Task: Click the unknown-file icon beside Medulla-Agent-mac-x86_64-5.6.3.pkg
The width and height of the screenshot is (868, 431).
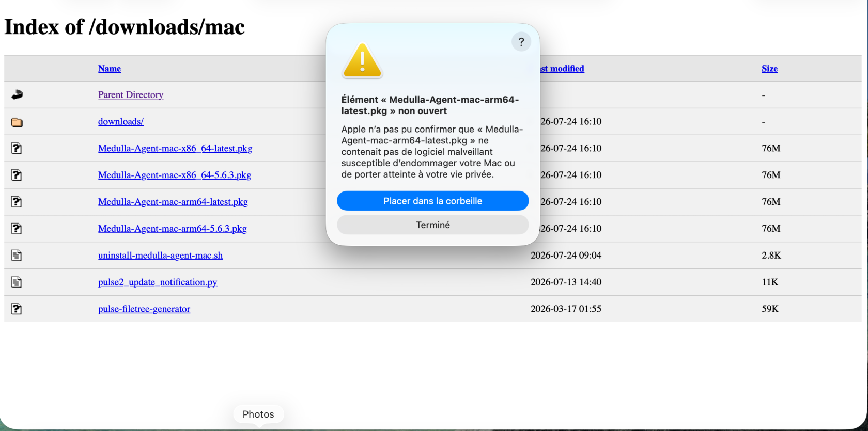Action: 17,175
